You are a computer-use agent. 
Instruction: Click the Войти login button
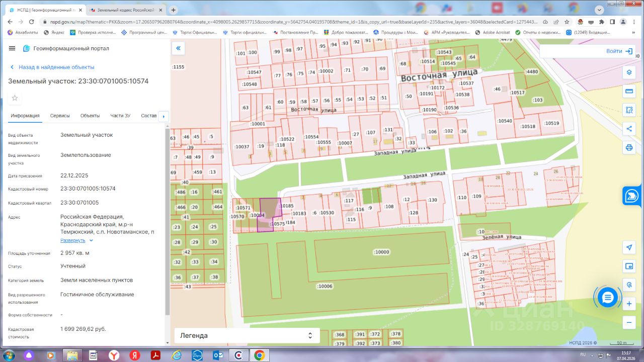619,51
